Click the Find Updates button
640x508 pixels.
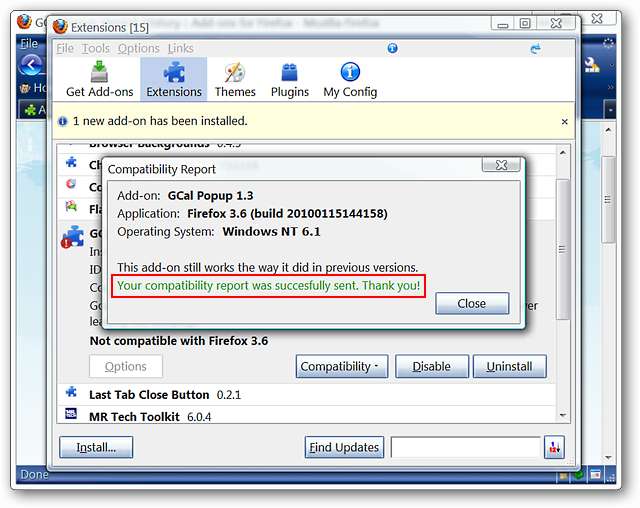(x=344, y=447)
